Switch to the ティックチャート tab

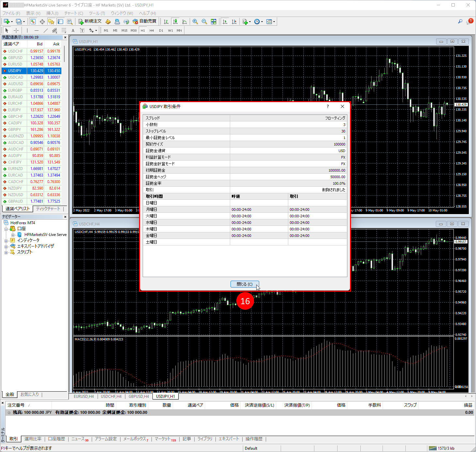(48, 209)
